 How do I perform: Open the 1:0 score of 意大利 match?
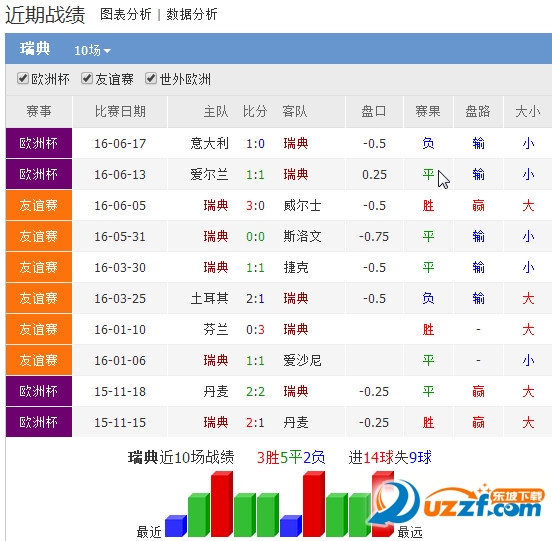coord(255,143)
